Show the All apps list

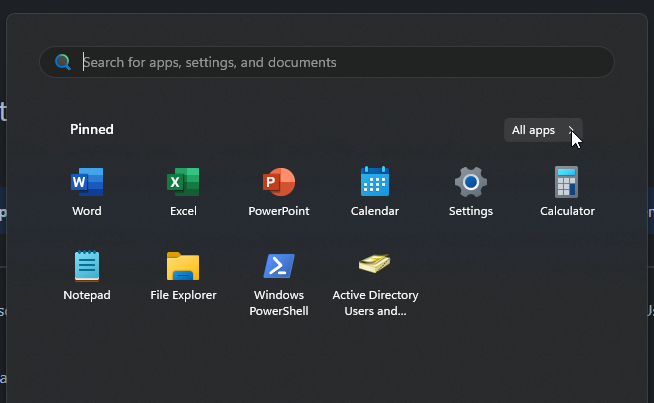click(534, 130)
